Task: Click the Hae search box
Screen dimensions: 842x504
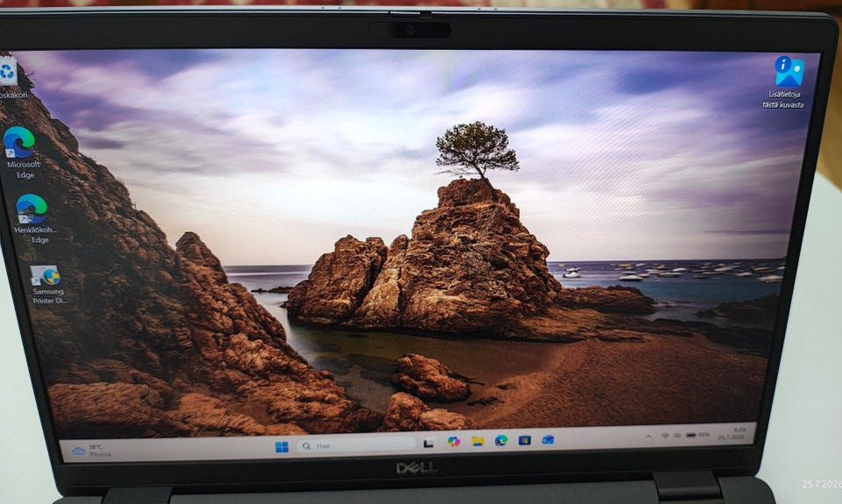Action: tap(356, 445)
